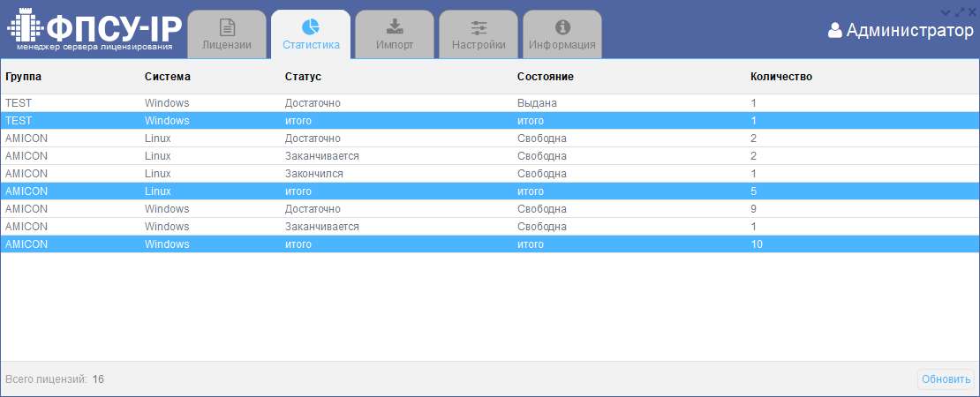Select the AMICON Linux Закончился row

click(353, 174)
